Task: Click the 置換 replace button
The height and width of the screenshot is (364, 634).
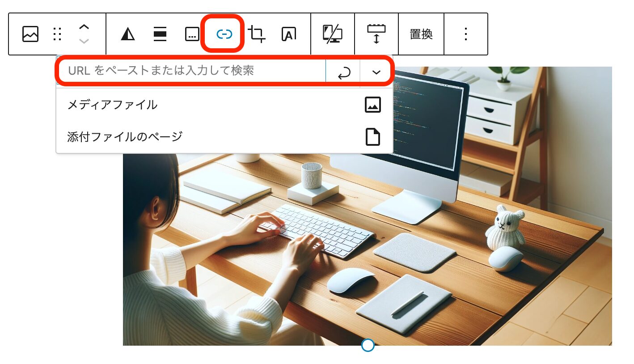Action: point(421,34)
